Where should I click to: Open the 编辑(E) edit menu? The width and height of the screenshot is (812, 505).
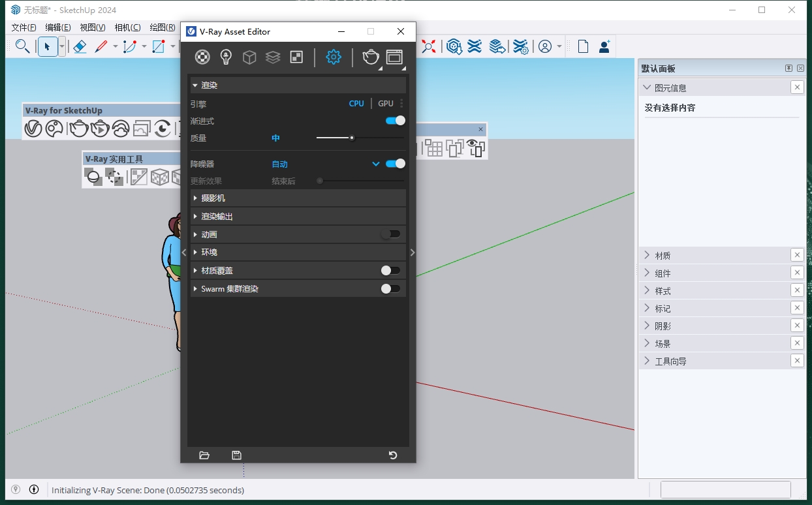coord(58,27)
